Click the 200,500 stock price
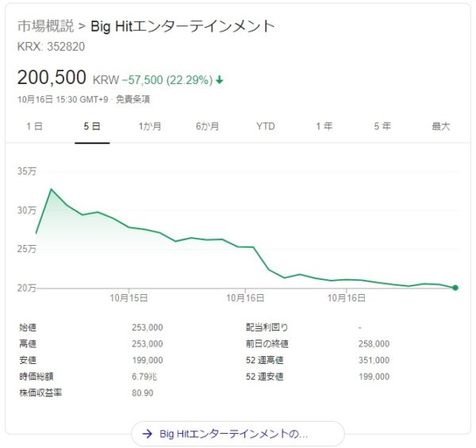Screen dimensions: 476x448 [52, 78]
